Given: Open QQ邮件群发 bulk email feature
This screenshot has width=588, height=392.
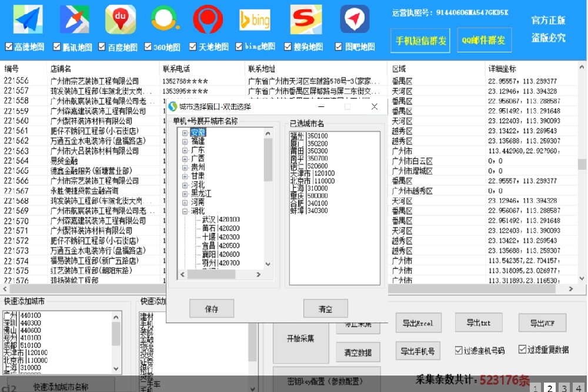Looking at the screenshot, I should pyautogui.click(x=484, y=40).
